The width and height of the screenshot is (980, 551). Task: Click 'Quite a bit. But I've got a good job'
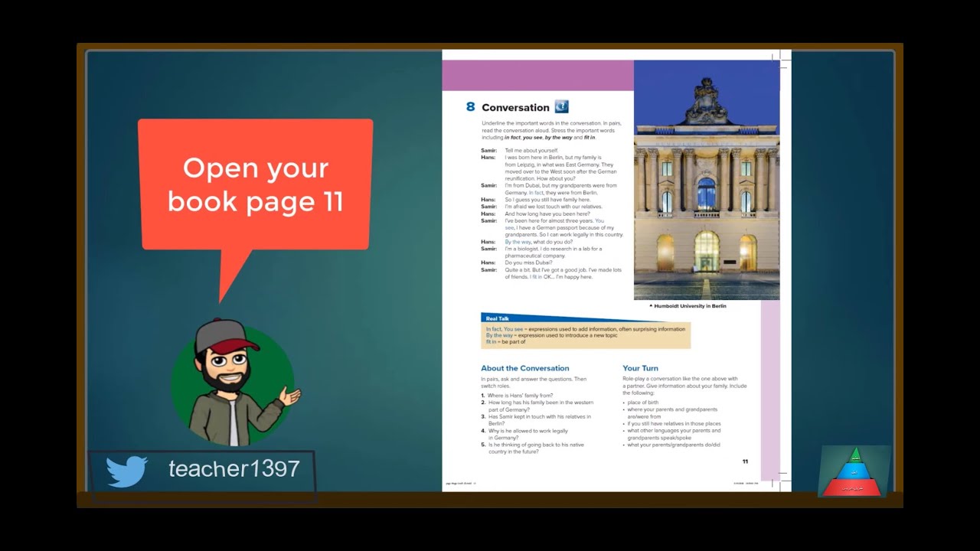click(563, 273)
